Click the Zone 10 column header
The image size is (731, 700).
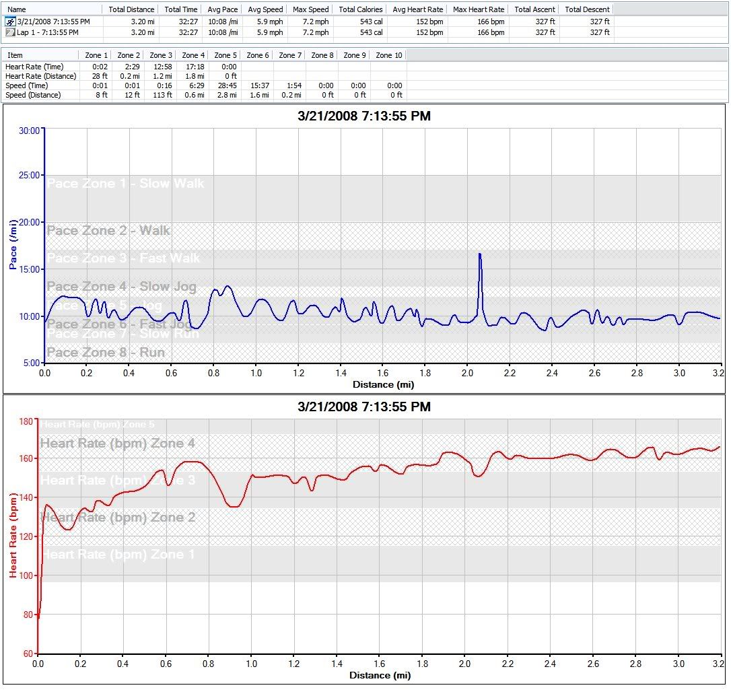click(x=388, y=55)
